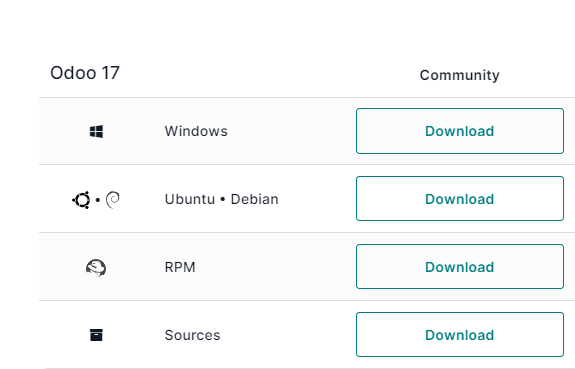
Task: Click the RPM Red Hat icon
Action: click(x=96, y=268)
